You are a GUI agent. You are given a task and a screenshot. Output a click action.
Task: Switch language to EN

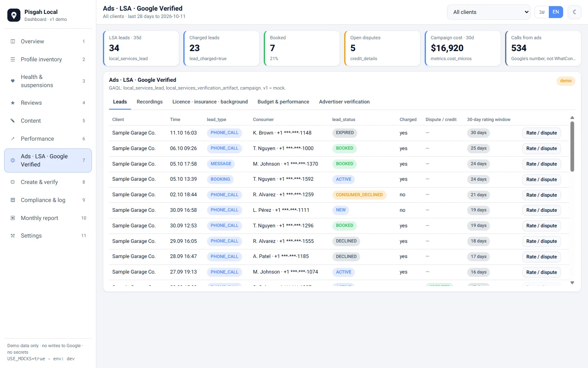[x=556, y=12]
